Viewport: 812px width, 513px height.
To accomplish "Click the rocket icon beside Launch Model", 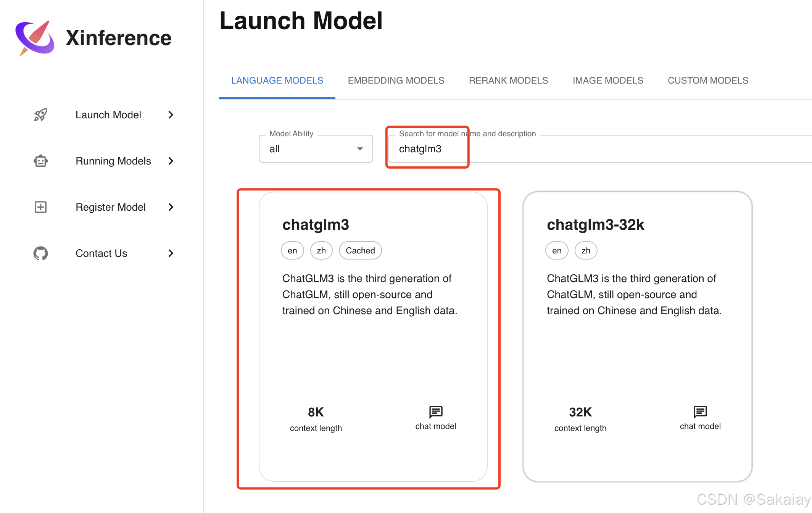I will point(40,115).
